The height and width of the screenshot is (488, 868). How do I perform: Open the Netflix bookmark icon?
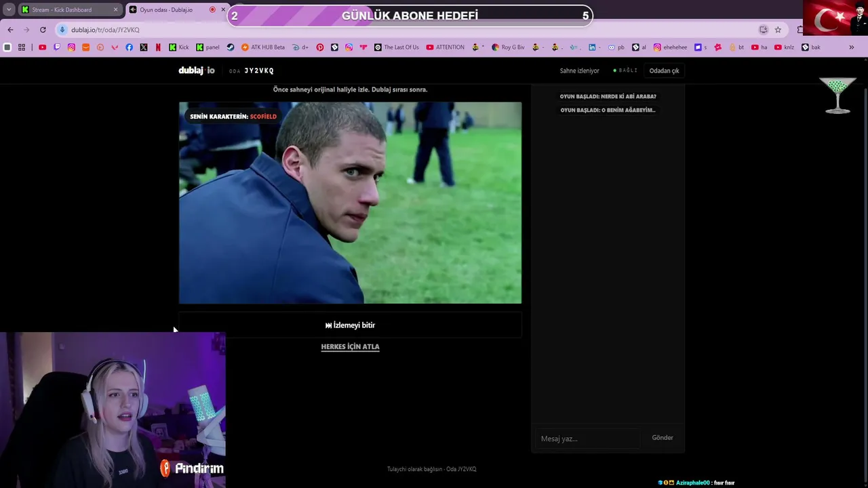pos(158,47)
